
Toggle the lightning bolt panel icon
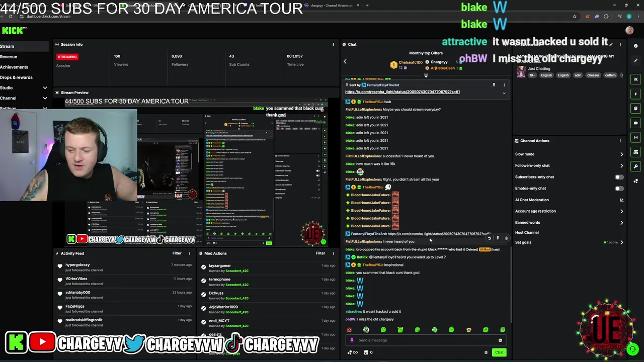[x=636, y=94]
